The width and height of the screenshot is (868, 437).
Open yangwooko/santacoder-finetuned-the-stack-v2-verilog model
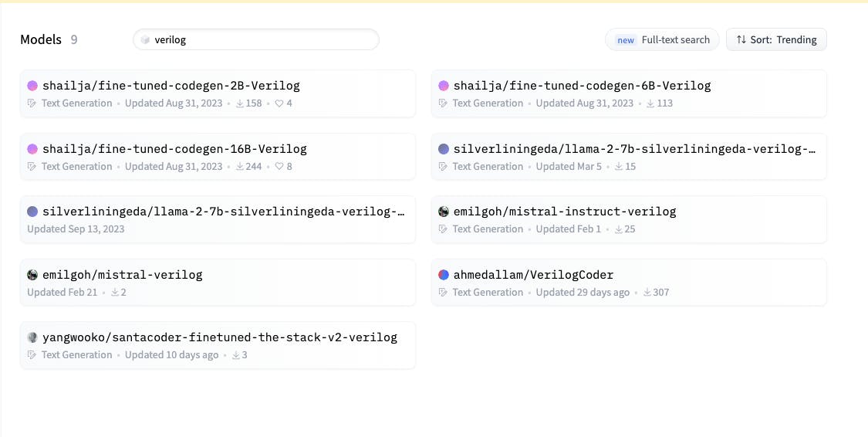220,337
